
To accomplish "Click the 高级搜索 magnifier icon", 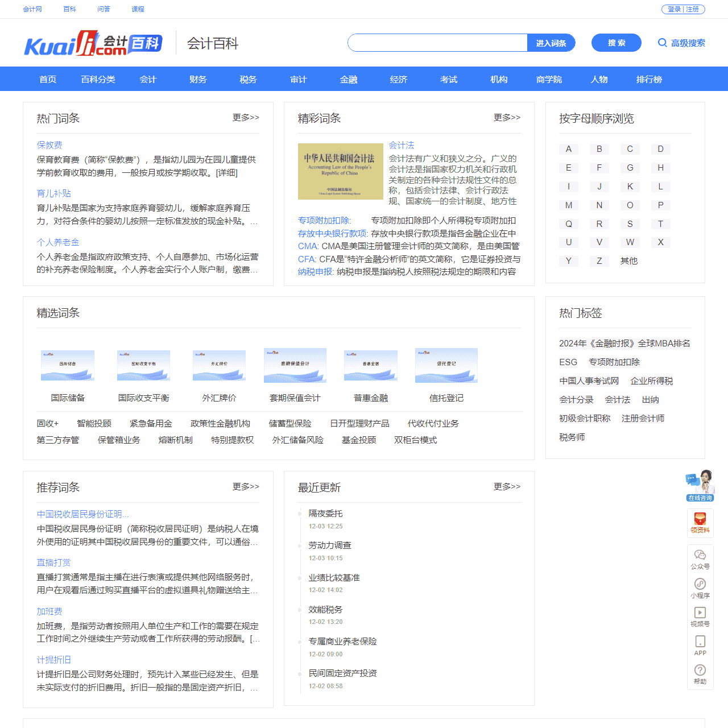I will tap(663, 43).
